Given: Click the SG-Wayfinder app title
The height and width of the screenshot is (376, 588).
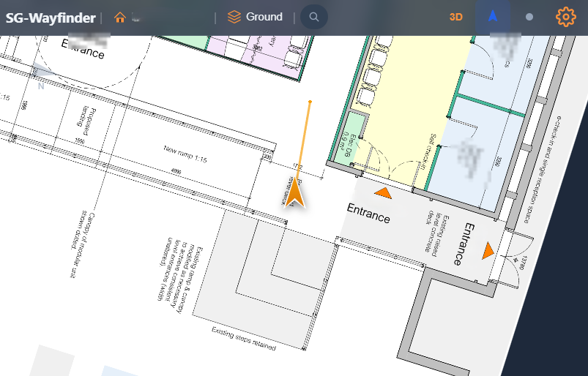Looking at the screenshot, I should (x=51, y=18).
